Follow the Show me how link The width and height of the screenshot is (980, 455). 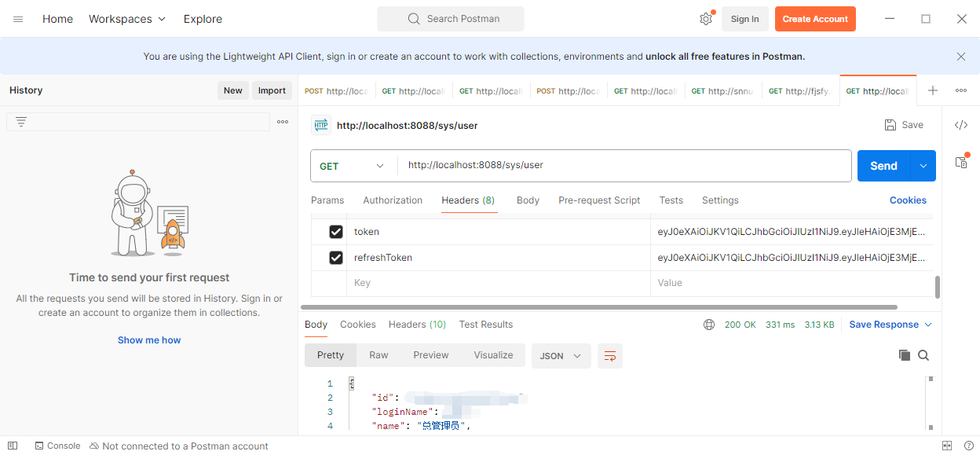click(x=149, y=340)
